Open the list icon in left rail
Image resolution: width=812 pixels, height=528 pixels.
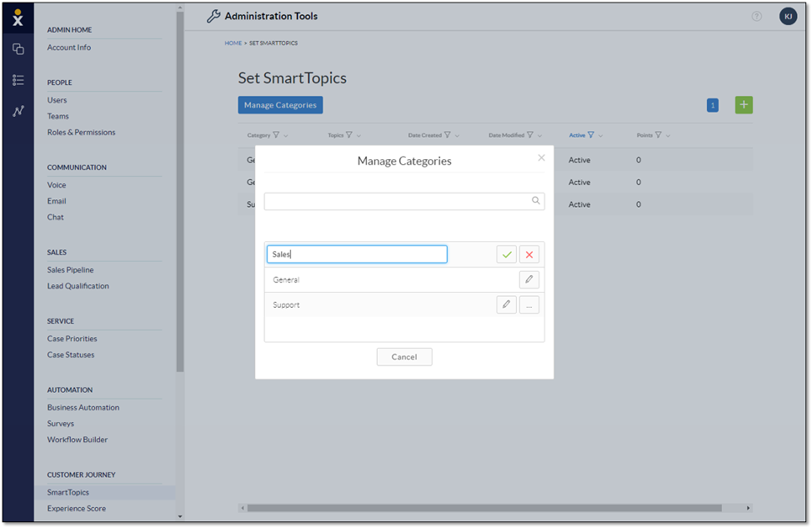point(18,80)
